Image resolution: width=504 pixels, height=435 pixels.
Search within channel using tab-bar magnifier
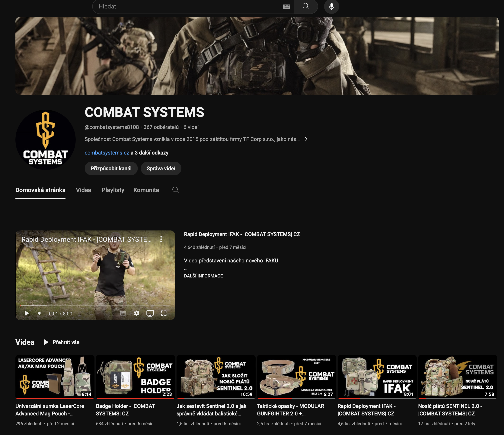click(x=176, y=190)
